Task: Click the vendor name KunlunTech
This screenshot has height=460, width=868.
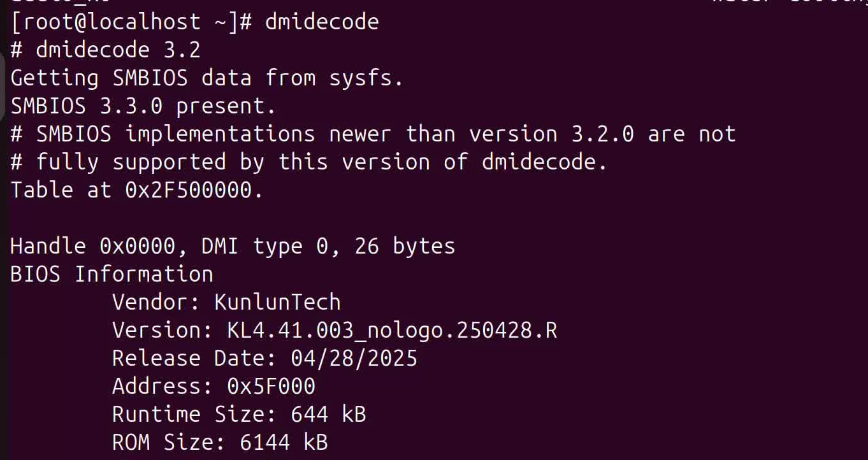Action: (277, 302)
